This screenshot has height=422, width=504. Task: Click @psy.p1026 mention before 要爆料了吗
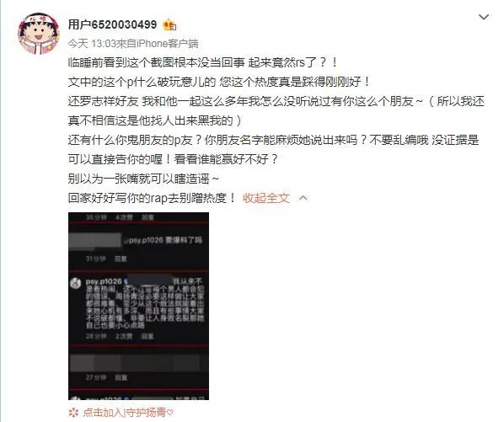143,240
